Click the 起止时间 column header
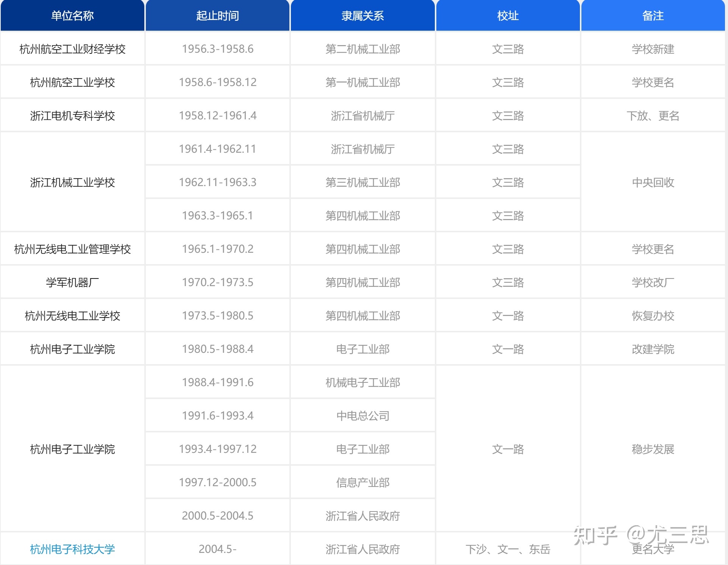 pos(217,16)
